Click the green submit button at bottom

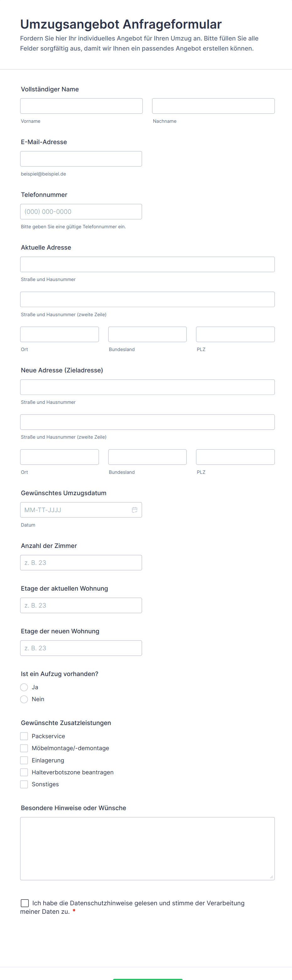(148, 978)
